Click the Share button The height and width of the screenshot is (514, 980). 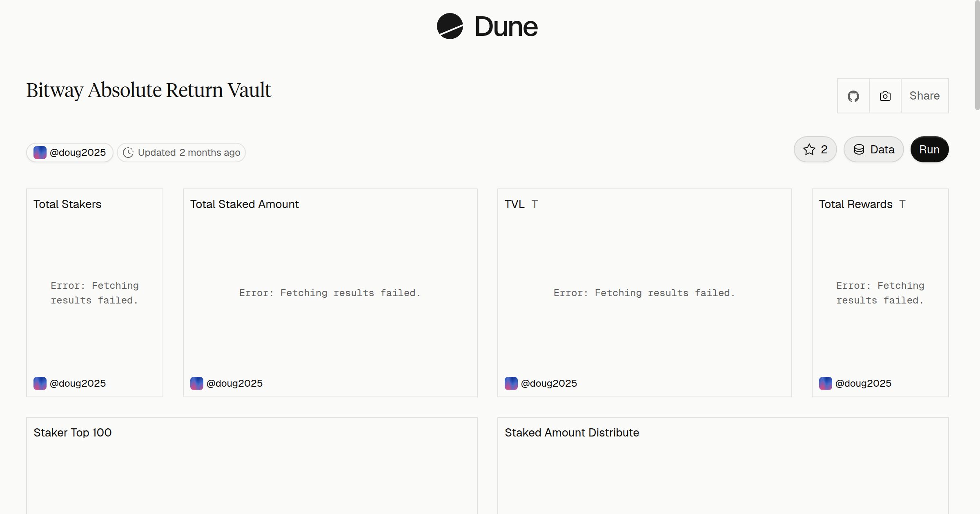924,96
